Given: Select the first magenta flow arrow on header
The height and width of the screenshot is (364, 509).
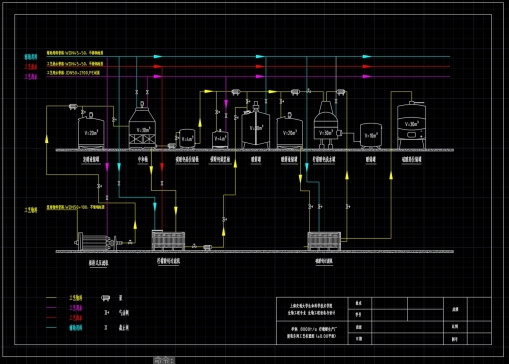Looking at the screenshot, I should click(158, 76).
